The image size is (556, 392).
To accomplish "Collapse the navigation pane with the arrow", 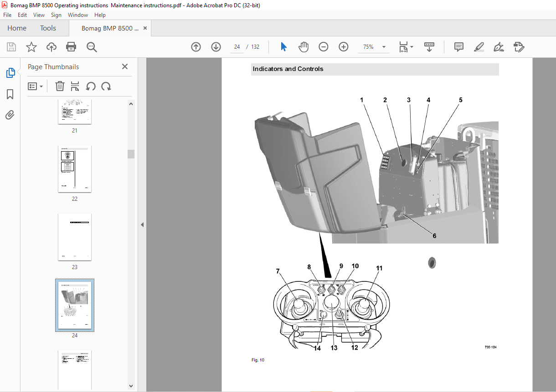I will point(142,224).
